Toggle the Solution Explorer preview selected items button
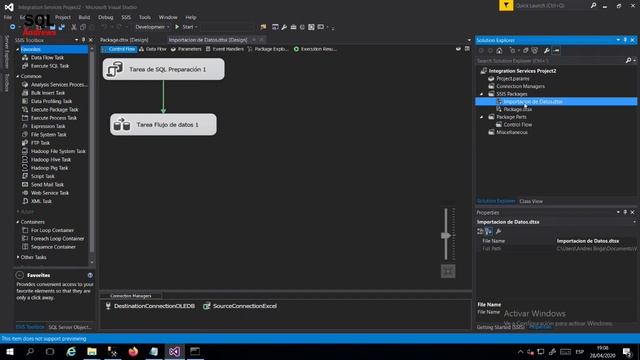Viewport: 640px width, 360px height. tap(556, 51)
